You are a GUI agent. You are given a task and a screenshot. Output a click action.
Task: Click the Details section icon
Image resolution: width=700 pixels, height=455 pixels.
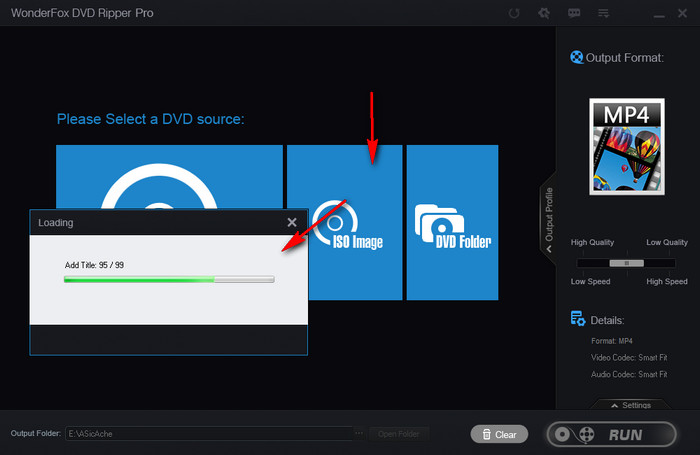coord(577,319)
